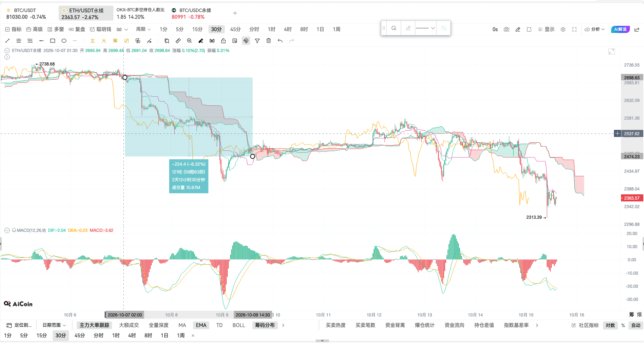Click the measurement end anchor on chart
The image size is (644, 343).
(x=252, y=156)
